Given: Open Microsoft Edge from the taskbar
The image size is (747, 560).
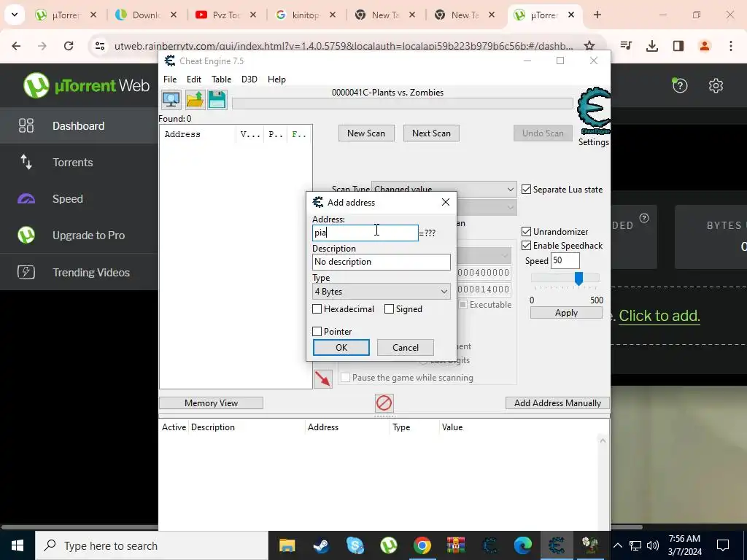Looking at the screenshot, I should point(522,545).
